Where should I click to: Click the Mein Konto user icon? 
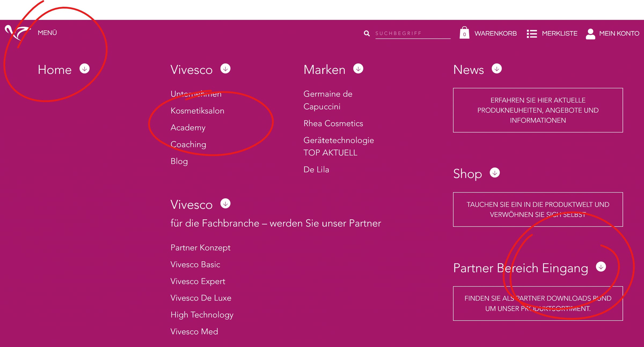590,34
